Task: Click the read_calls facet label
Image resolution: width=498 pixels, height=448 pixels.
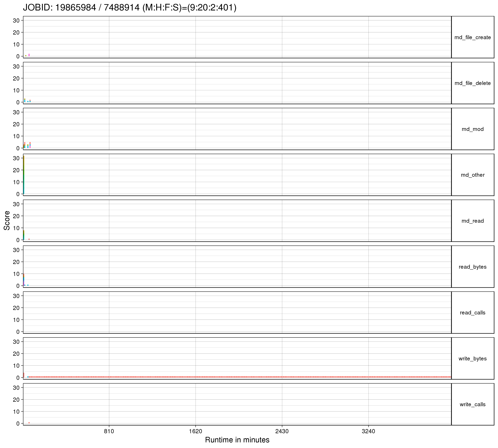Action: coord(472,313)
